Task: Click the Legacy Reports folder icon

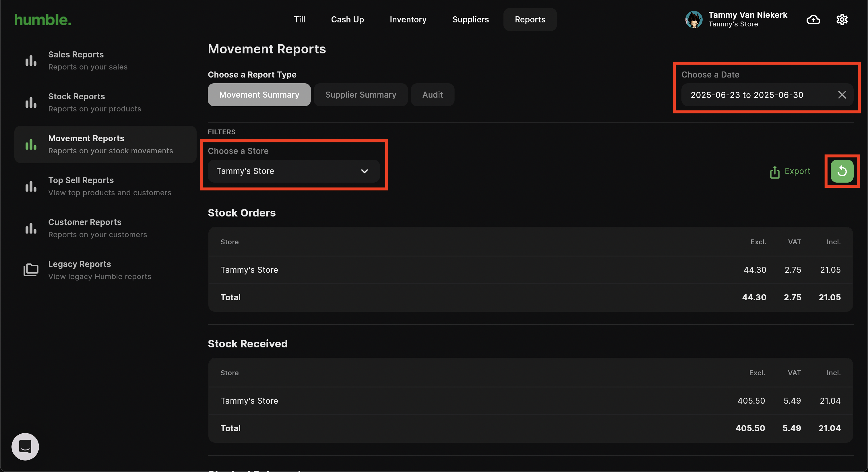Action: click(31, 270)
